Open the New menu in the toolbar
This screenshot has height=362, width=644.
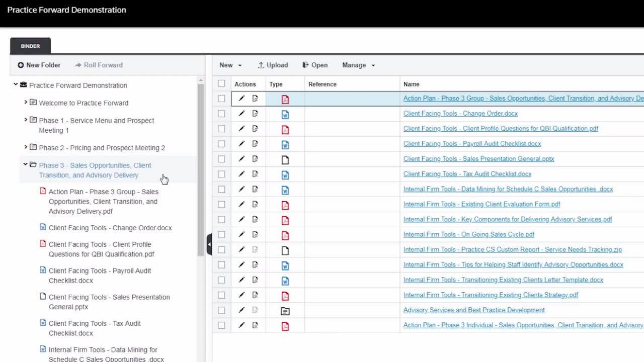230,65
